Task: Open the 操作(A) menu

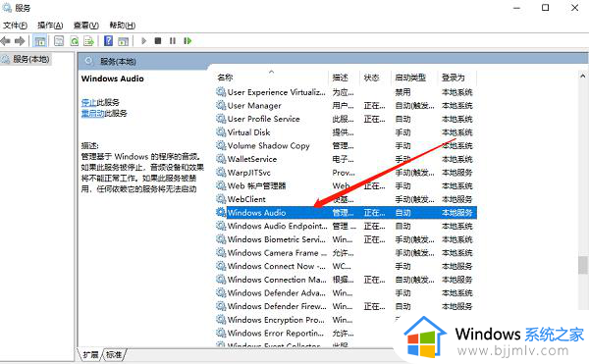Action: (x=50, y=26)
